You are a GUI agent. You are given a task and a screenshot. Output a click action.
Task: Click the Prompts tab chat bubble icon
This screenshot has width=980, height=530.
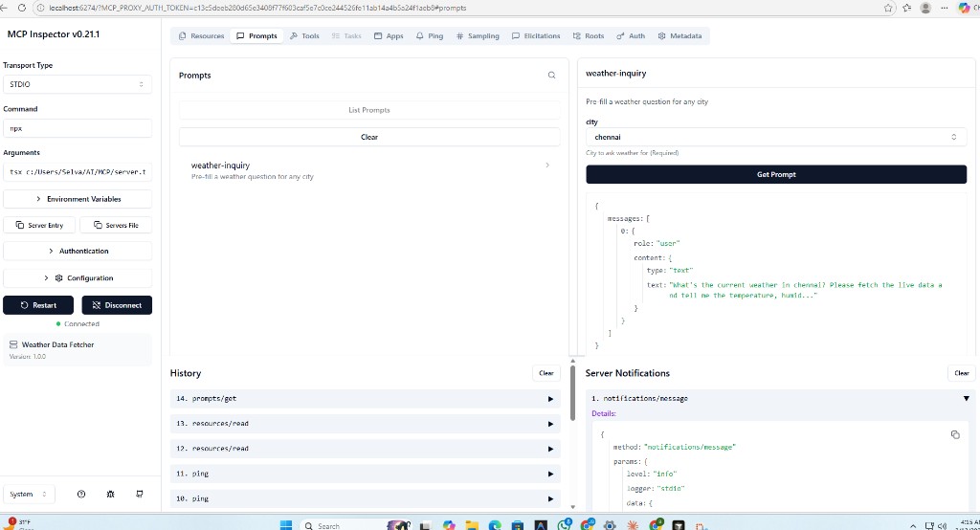pos(240,36)
